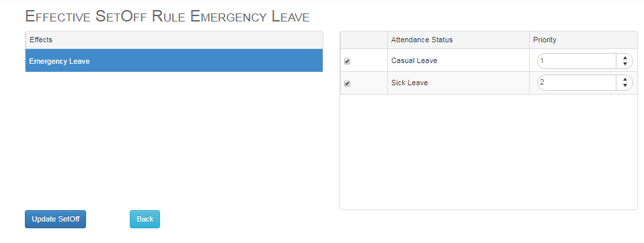This screenshot has width=644, height=243.
Task: Increase Sick Leave priority with up arrow
Action: pyautogui.click(x=625, y=80)
